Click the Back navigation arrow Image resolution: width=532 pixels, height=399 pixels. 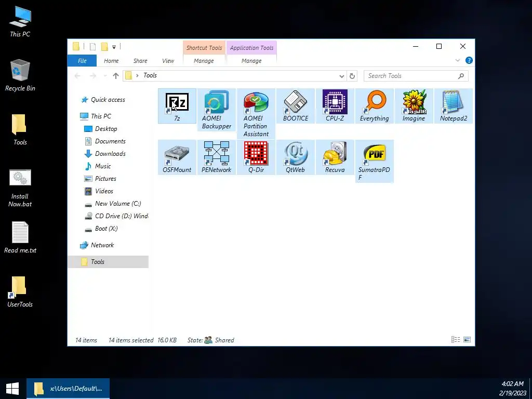point(77,76)
